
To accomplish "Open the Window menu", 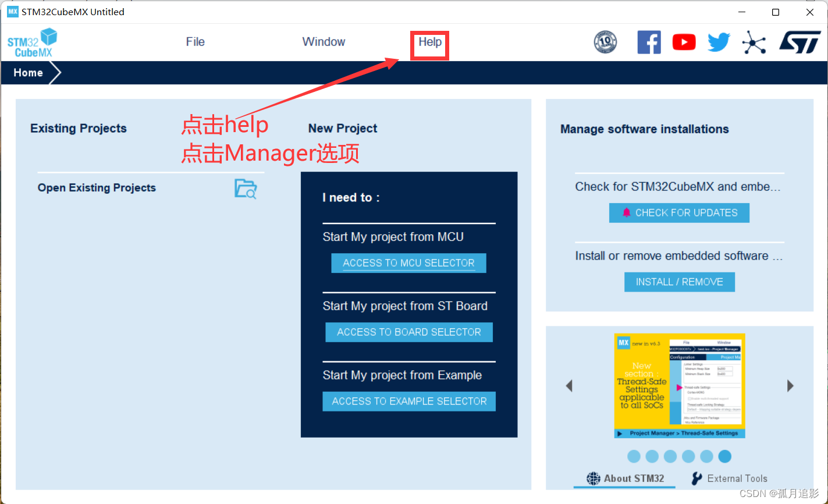I will coord(324,42).
